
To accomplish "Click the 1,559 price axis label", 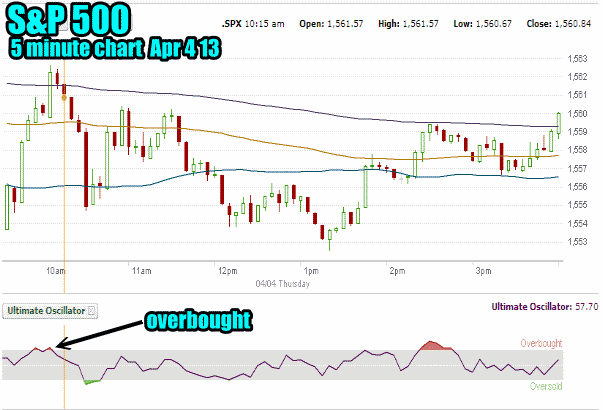I will (578, 132).
